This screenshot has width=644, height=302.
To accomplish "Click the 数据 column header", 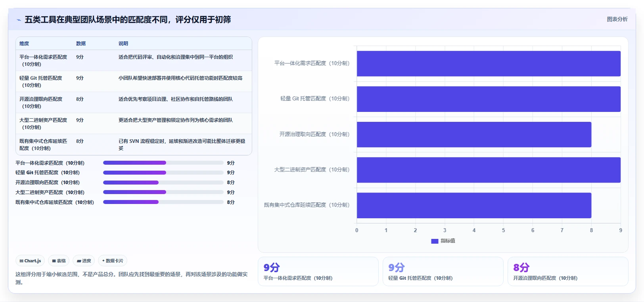I will [x=81, y=44].
